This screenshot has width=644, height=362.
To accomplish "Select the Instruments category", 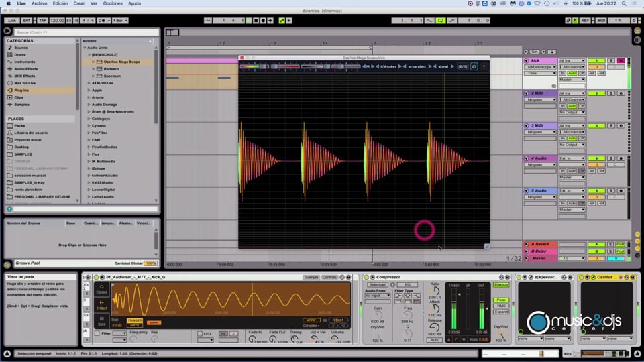I will coord(24,62).
